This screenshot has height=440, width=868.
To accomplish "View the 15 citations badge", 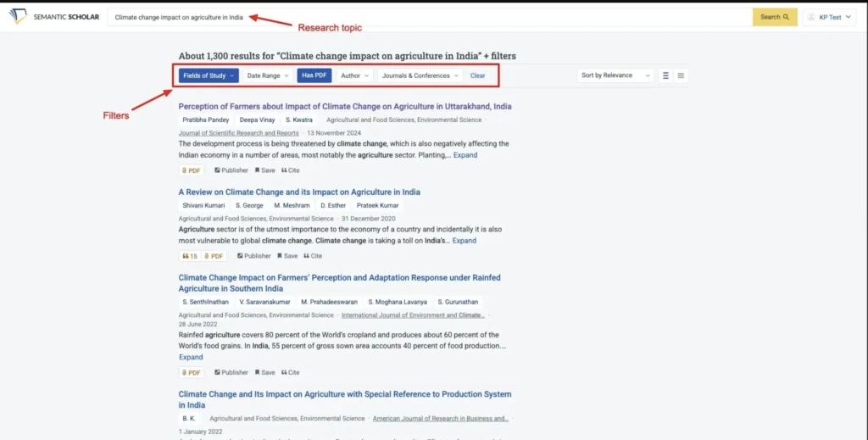I will point(189,256).
